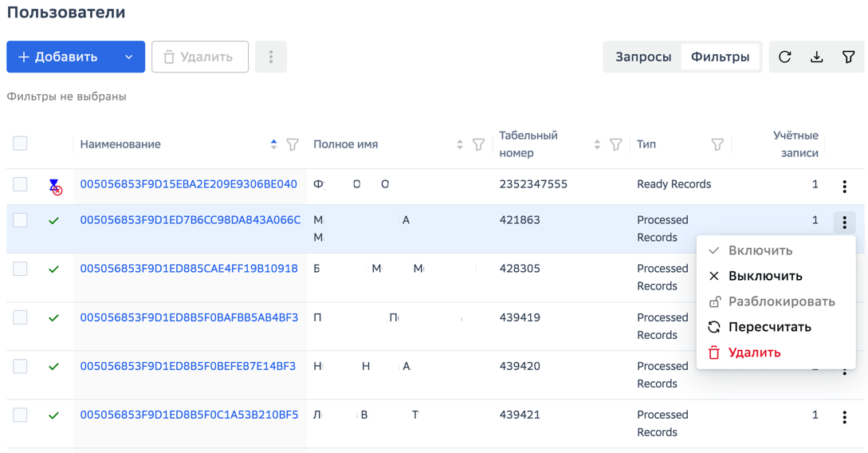Switch to the Запросы tab

tap(643, 57)
